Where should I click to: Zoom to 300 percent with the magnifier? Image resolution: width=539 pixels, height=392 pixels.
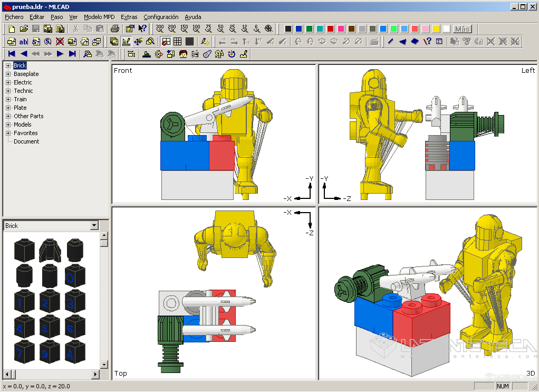[160, 29]
